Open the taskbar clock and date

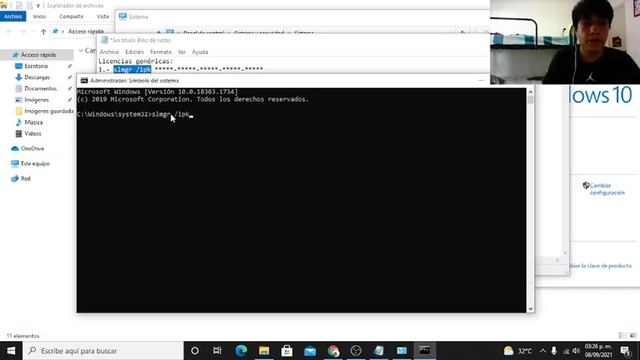(x=599, y=351)
